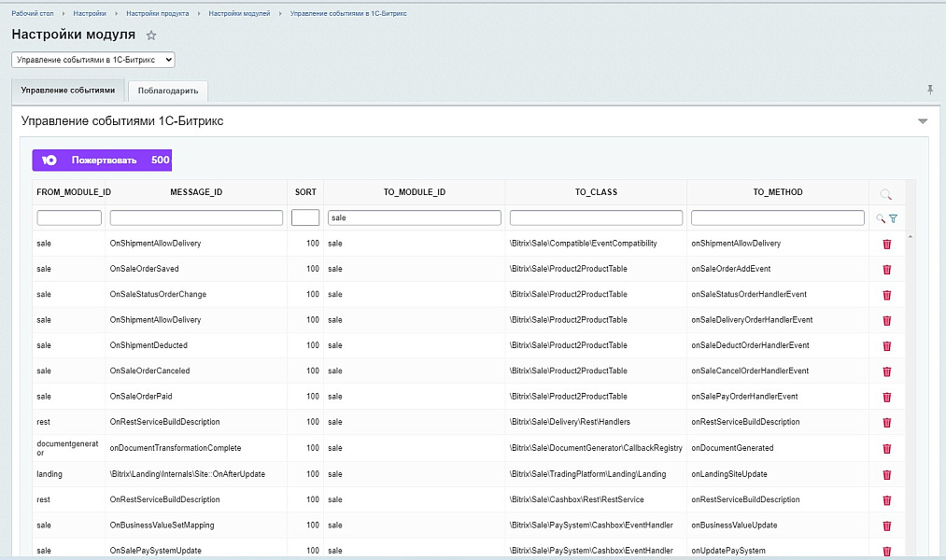Switch to the Поблагодарить tab
This screenshot has width=946, height=560.
click(x=168, y=91)
